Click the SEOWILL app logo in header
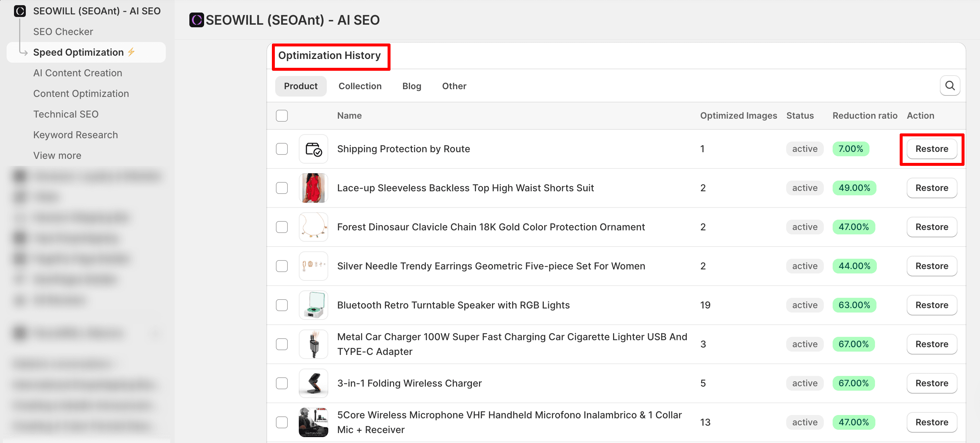The width and height of the screenshot is (980, 443). pyautogui.click(x=196, y=20)
